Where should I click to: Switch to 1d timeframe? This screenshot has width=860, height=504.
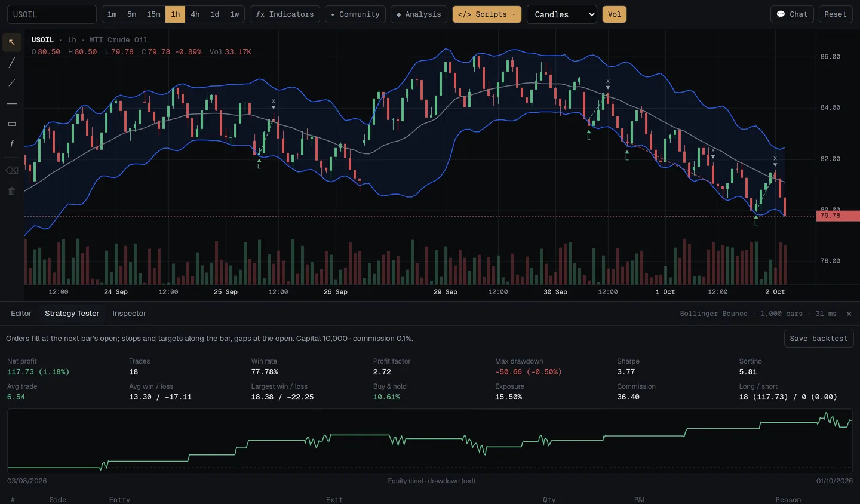(x=215, y=14)
